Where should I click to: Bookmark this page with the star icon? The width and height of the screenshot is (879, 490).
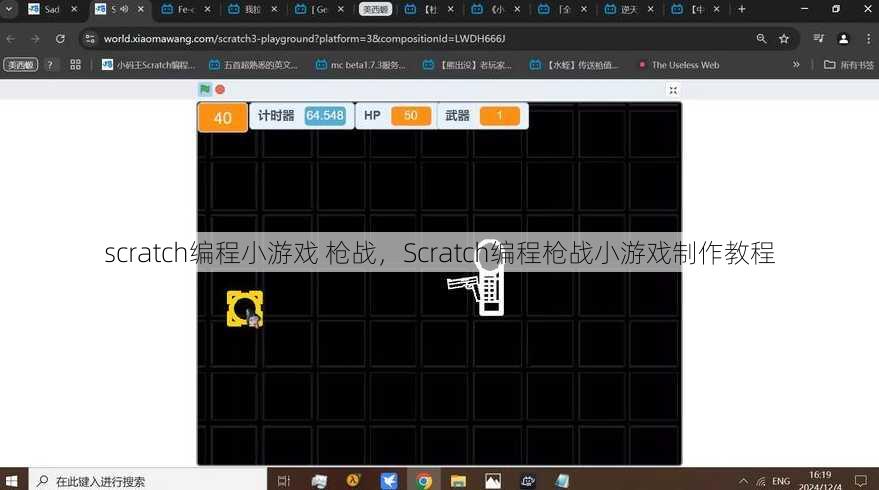(784, 39)
